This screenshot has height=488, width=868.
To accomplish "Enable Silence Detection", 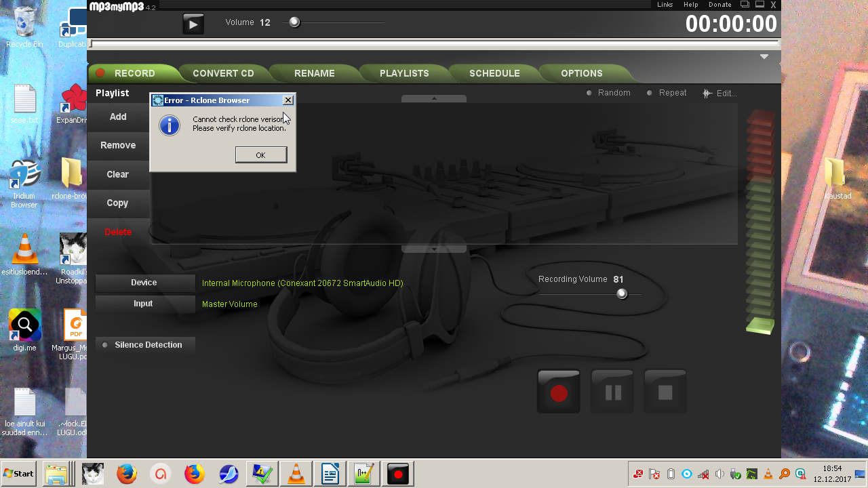I will [145, 345].
